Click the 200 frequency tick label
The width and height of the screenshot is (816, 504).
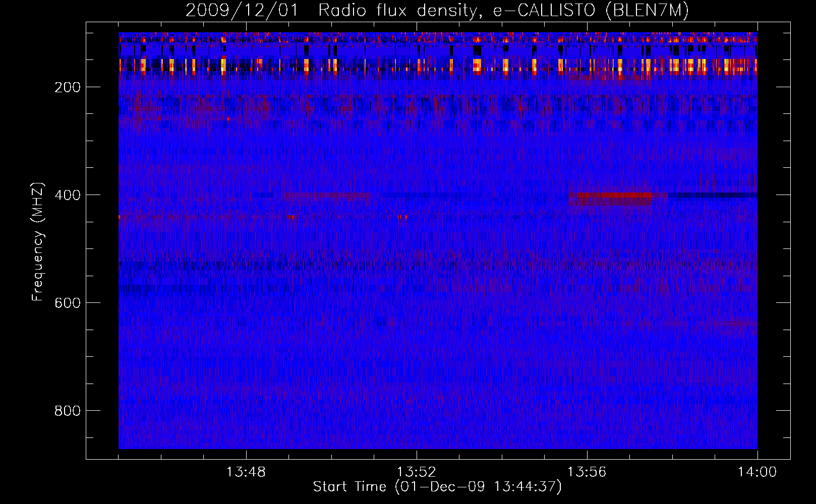click(x=68, y=87)
